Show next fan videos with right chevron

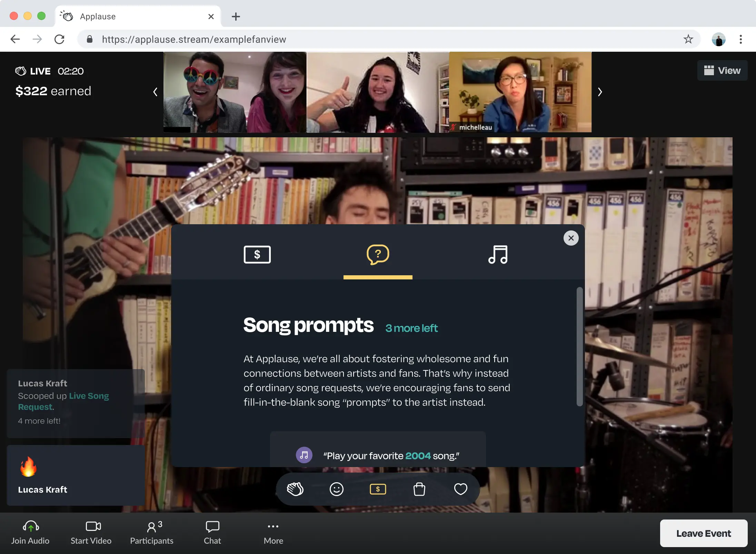point(600,92)
